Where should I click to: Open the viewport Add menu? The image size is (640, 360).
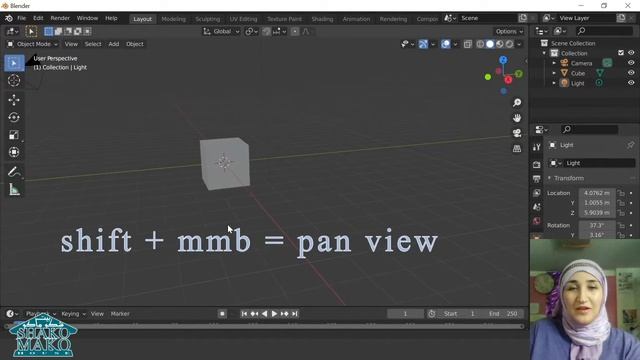coord(114,44)
